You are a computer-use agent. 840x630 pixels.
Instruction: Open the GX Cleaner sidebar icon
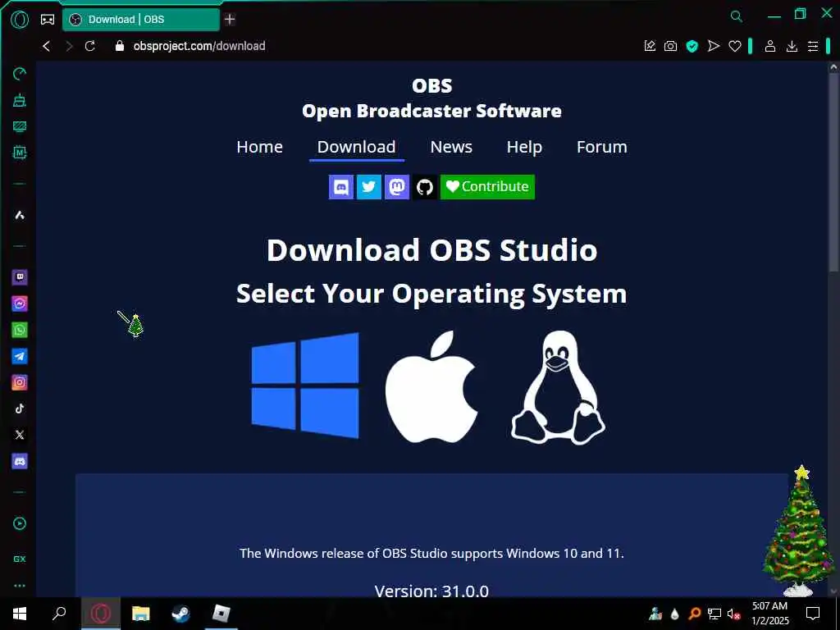pos(20,99)
